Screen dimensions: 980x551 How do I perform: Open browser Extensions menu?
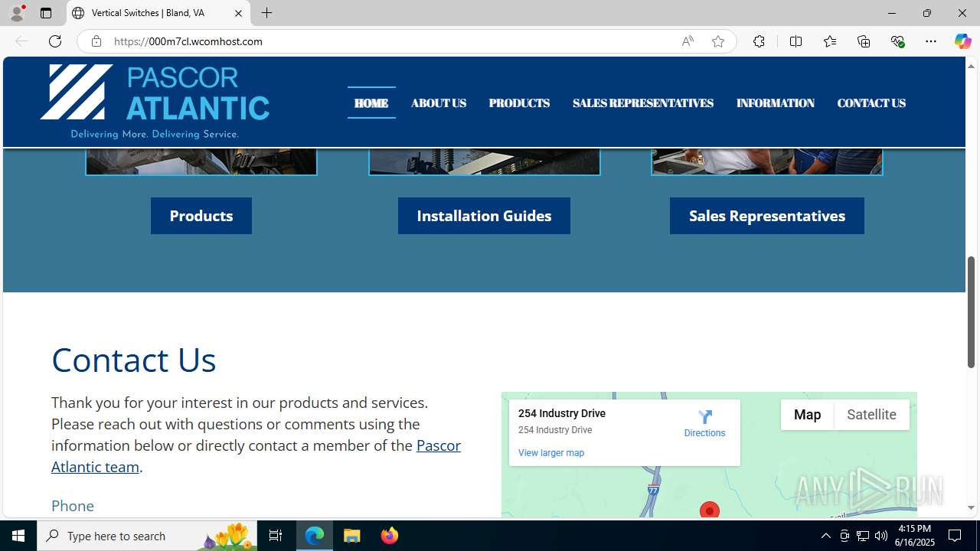point(759,41)
